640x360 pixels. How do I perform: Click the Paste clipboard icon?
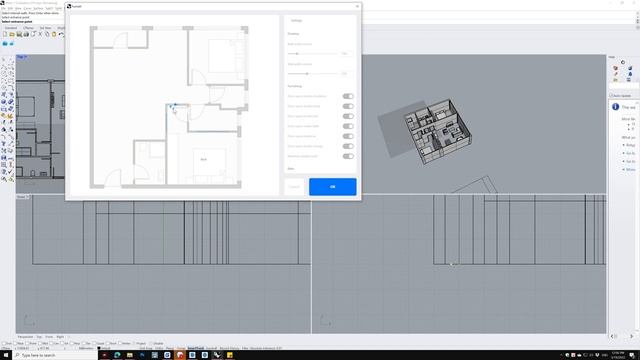(54, 34)
